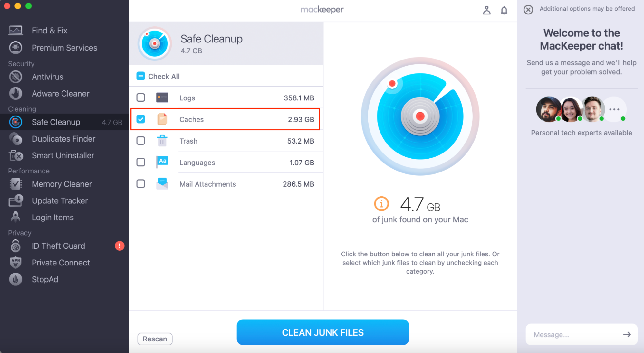Open the Premium Services section
The width and height of the screenshot is (644, 353).
click(64, 48)
